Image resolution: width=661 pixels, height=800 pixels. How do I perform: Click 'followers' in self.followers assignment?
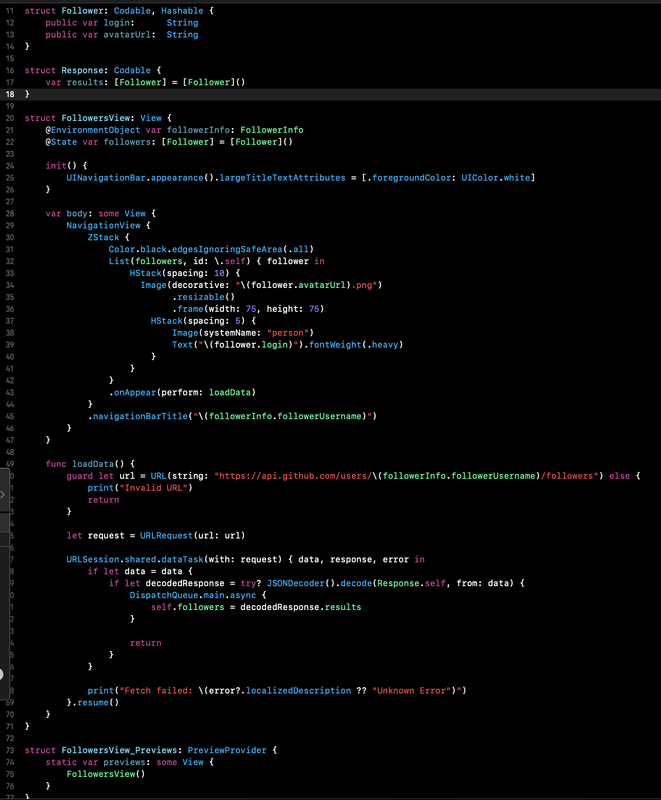point(201,607)
